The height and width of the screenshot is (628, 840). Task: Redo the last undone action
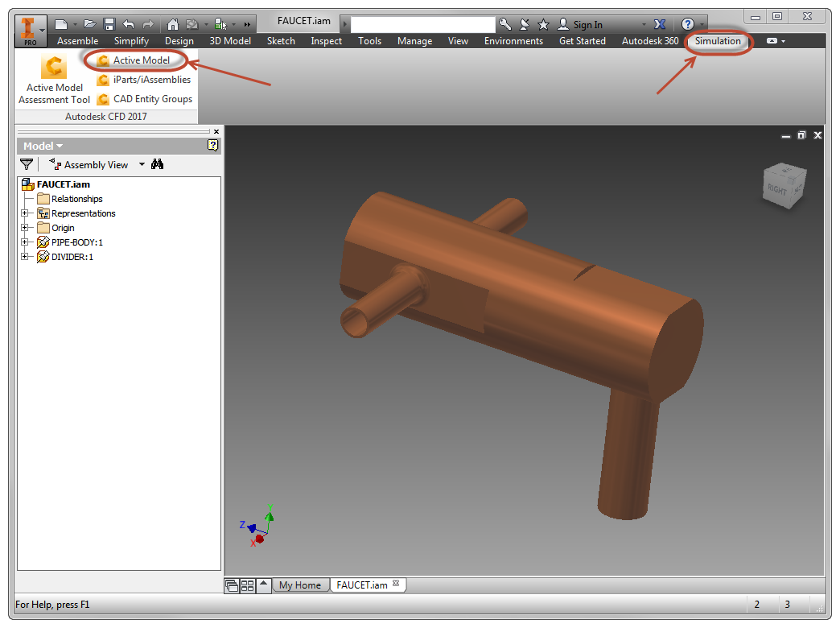(148, 24)
